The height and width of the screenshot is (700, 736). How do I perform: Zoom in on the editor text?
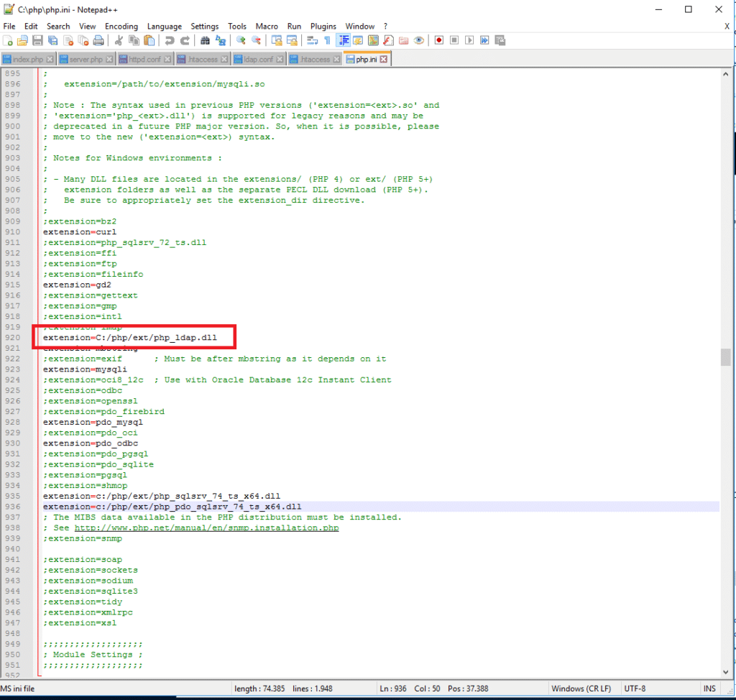point(241,40)
